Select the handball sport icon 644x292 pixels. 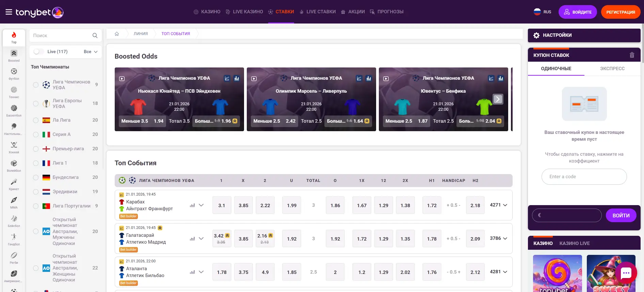[x=14, y=240]
